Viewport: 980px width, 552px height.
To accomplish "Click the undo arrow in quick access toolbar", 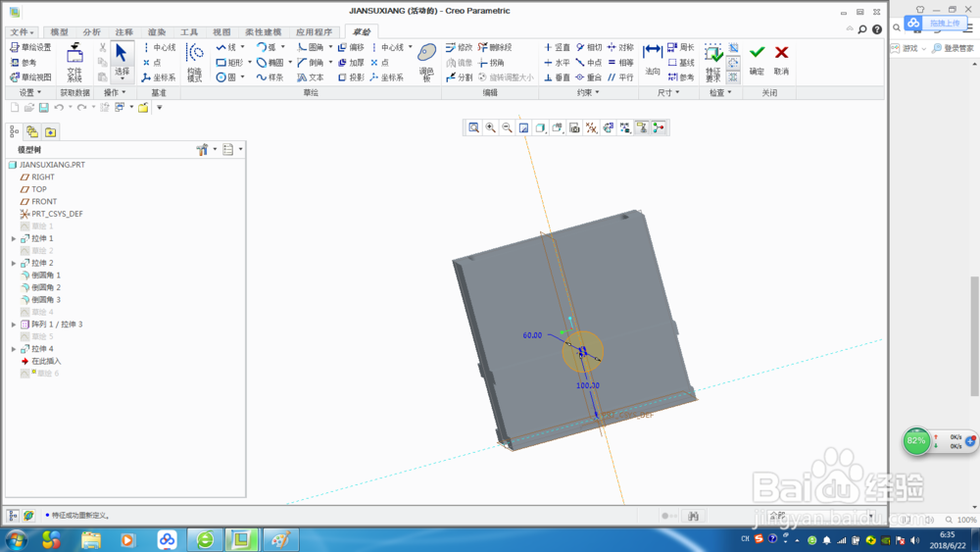I will 59,108.
